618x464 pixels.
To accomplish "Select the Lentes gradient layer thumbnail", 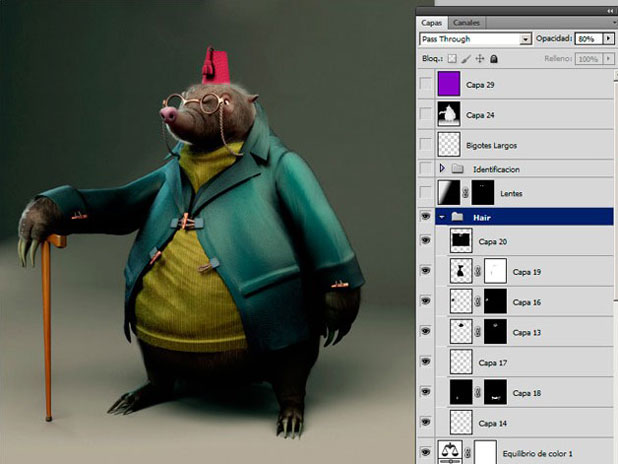I will point(449,193).
